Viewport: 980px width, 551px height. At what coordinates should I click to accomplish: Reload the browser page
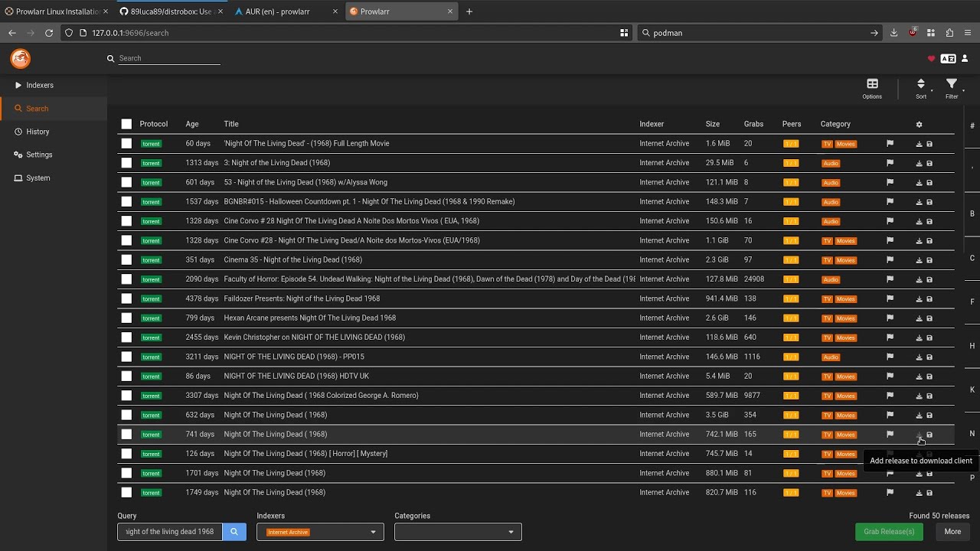[x=49, y=33]
